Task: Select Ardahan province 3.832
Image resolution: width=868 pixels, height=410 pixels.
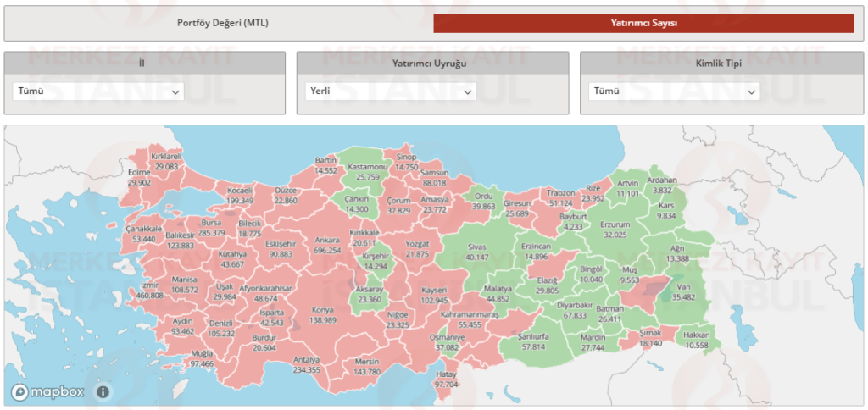Action: click(x=661, y=185)
